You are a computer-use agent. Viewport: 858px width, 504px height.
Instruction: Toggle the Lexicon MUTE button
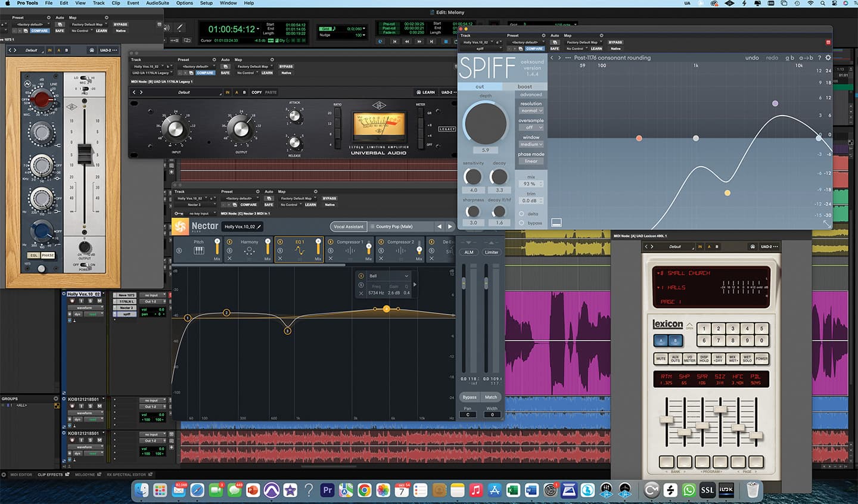pyautogui.click(x=661, y=359)
